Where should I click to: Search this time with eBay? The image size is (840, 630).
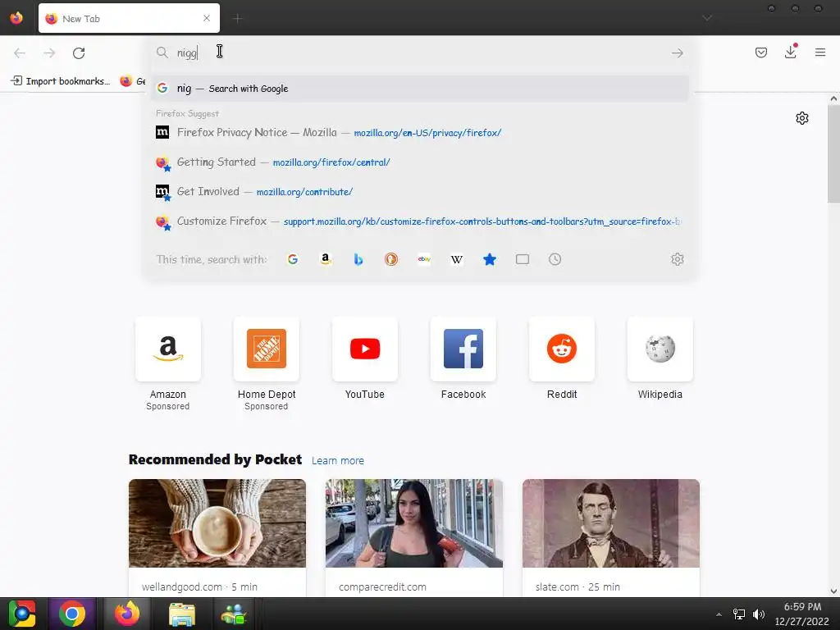point(424,259)
